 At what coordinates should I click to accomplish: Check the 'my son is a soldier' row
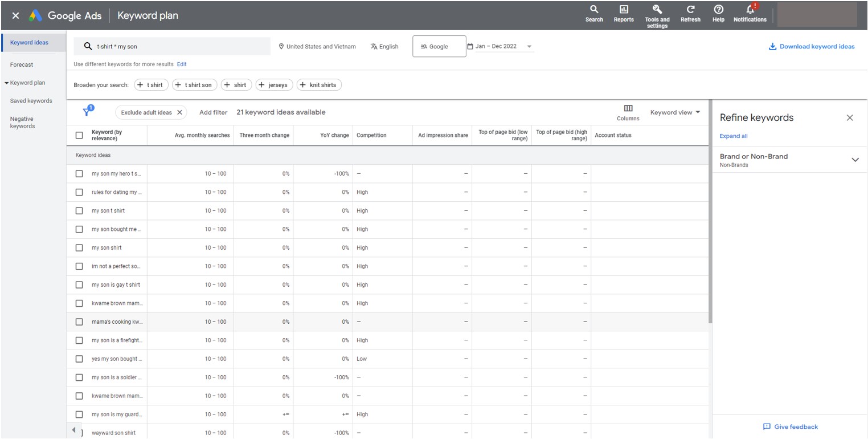(x=79, y=377)
